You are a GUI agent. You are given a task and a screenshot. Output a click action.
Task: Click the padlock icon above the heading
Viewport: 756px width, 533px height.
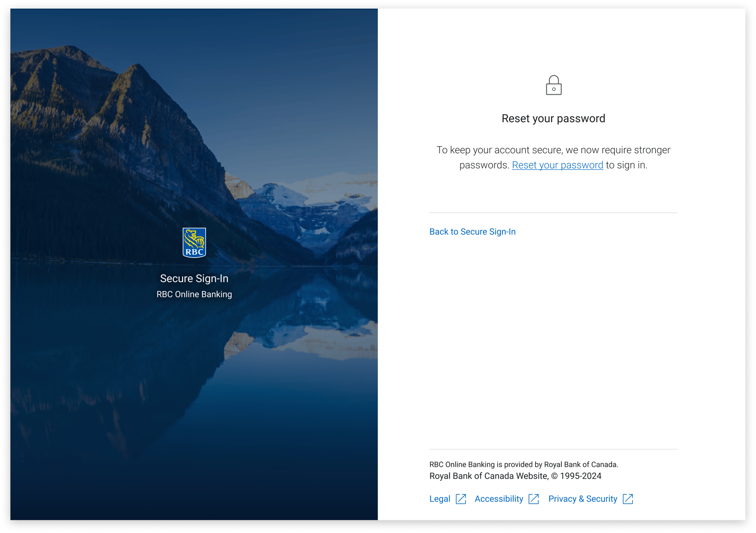[553, 85]
